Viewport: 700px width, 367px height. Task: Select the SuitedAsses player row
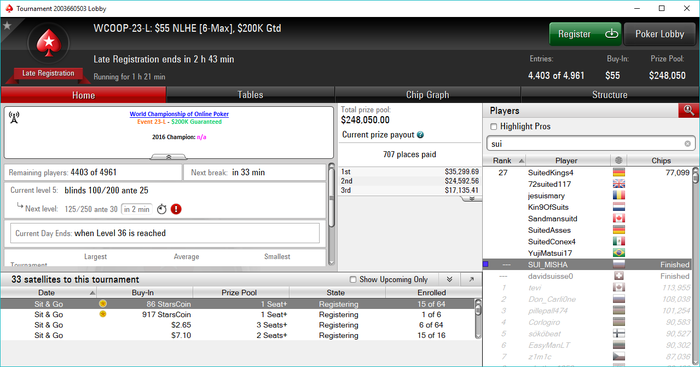click(x=588, y=230)
